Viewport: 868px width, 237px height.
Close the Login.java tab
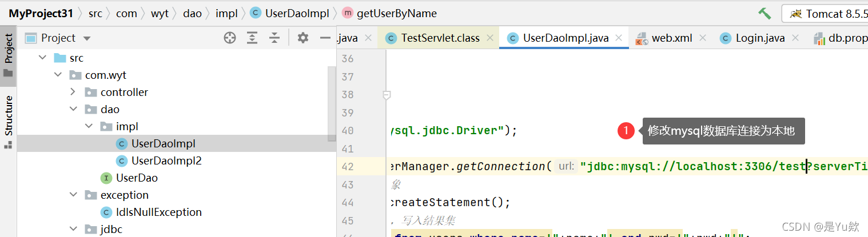pyautogui.click(x=795, y=38)
